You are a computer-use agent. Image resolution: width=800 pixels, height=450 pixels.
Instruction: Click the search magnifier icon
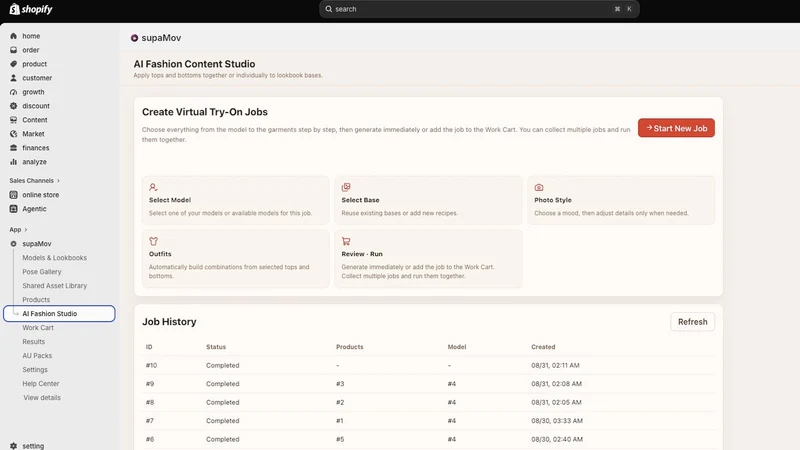tap(329, 9)
